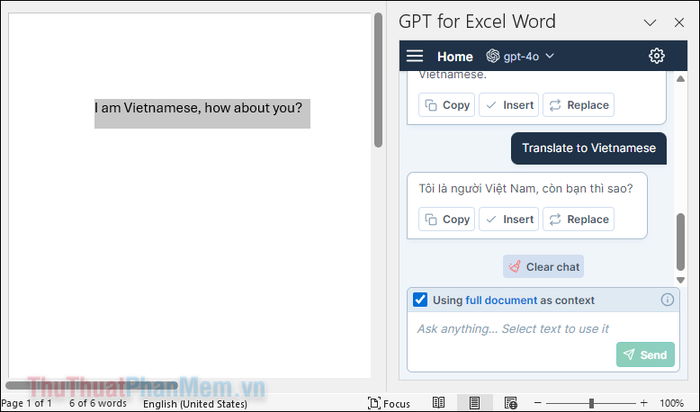
Task: Click the zoom in plus button
Action: point(643,403)
